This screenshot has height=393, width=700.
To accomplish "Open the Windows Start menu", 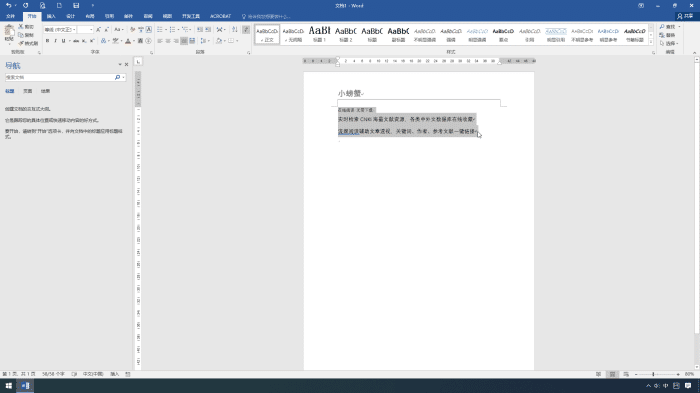I will tap(8, 386).
